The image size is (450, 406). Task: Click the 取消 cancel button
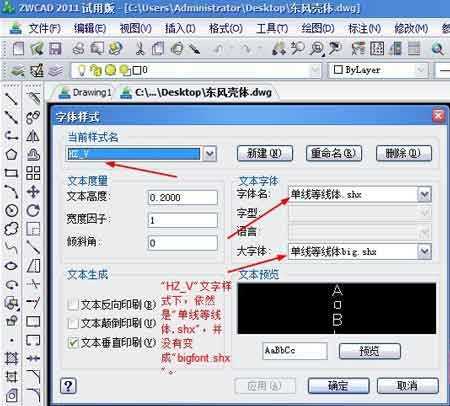pyautogui.click(x=407, y=386)
